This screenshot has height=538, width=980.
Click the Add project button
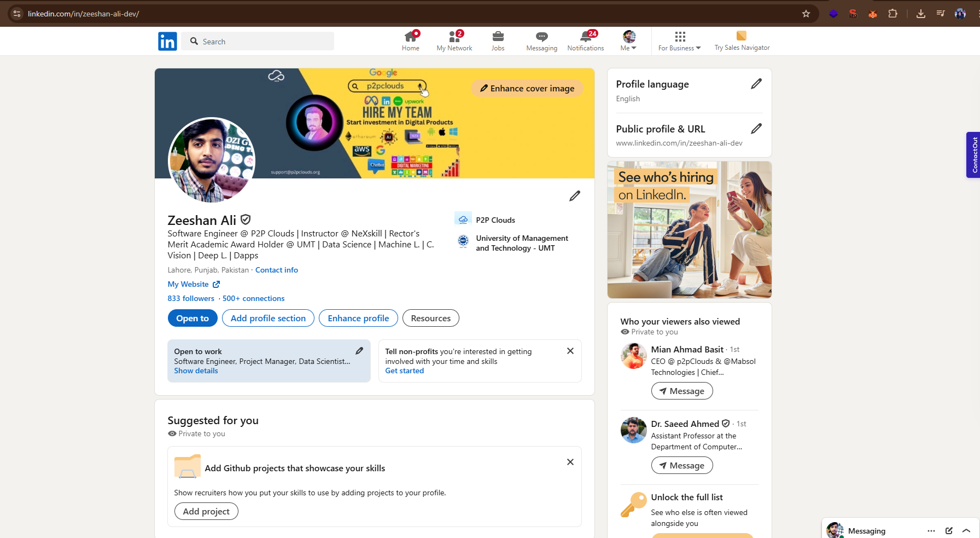click(x=206, y=511)
